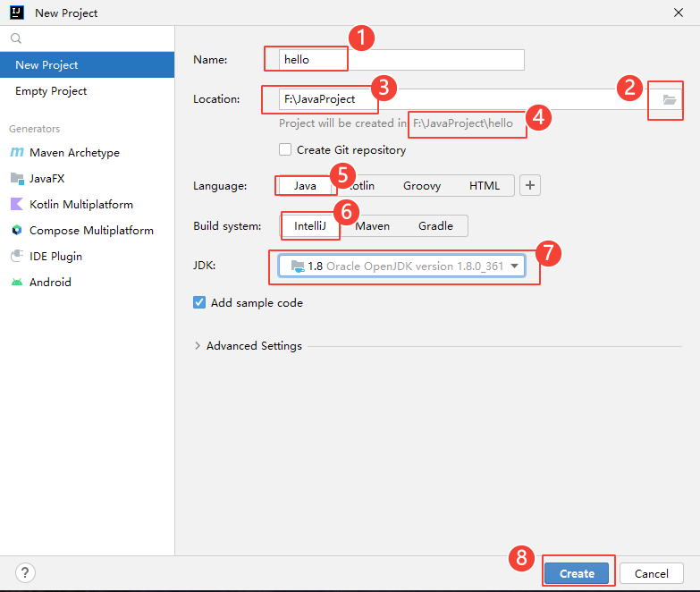Click the Compose Multiplatform icon

click(17, 231)
